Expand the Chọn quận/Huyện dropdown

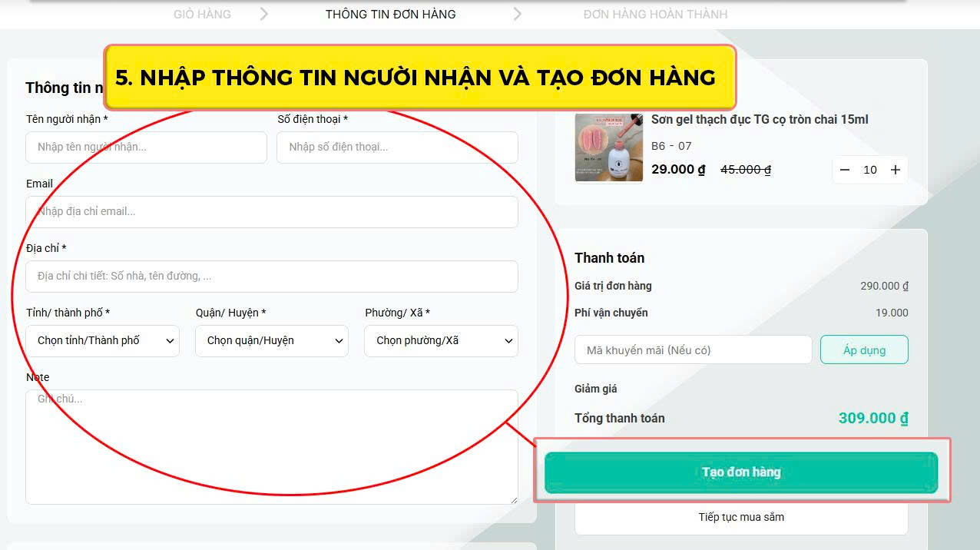[x=272, y=341]
